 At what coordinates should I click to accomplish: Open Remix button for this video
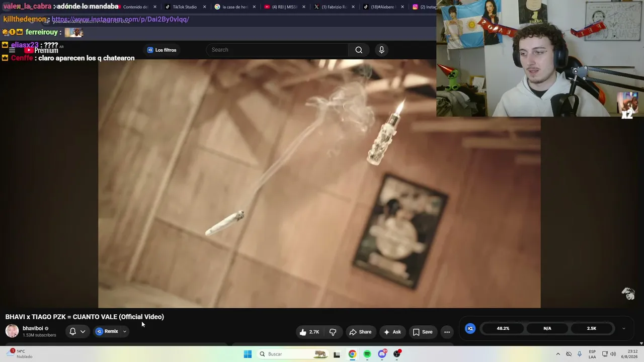(107, 331)
